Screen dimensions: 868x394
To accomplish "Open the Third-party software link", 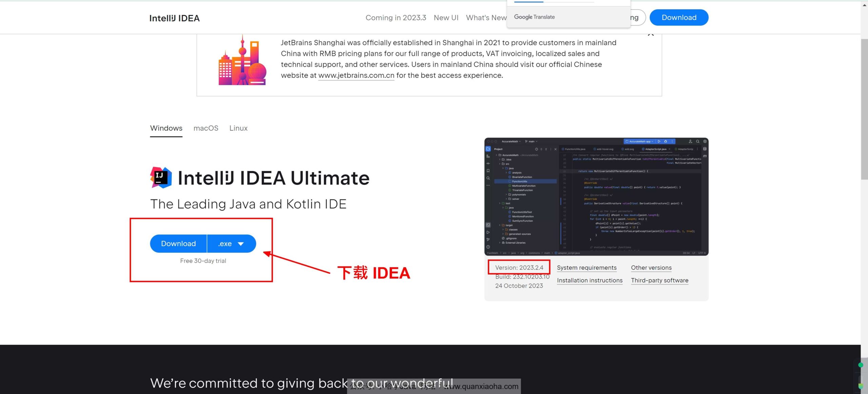I will (x=659, y=281).
